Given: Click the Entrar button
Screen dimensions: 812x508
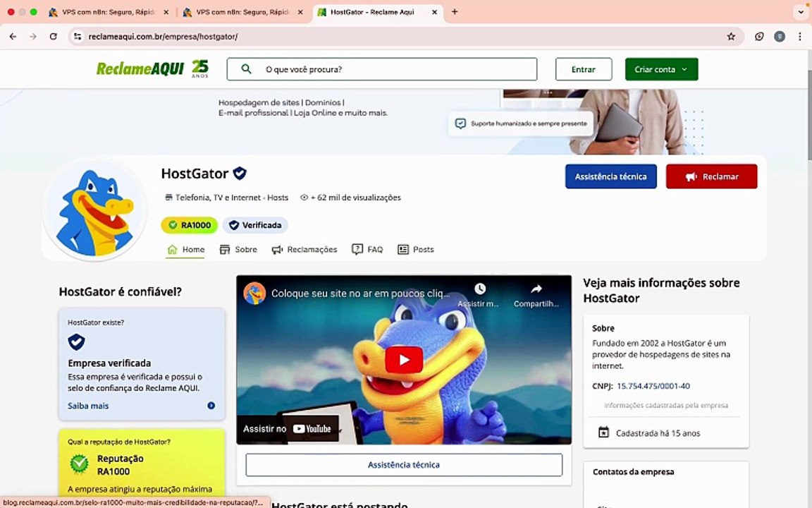Looking at the screenshot, I should click(x=584, y=69).
